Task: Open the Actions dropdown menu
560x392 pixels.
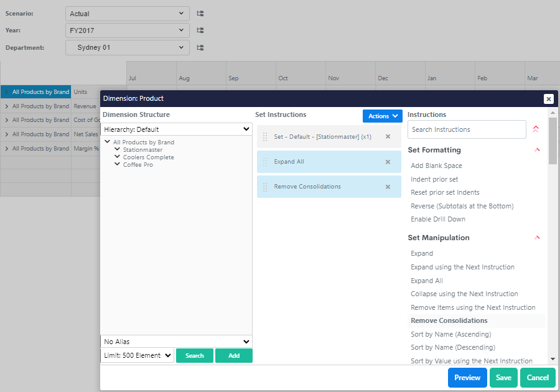Action: coord(382,116)
